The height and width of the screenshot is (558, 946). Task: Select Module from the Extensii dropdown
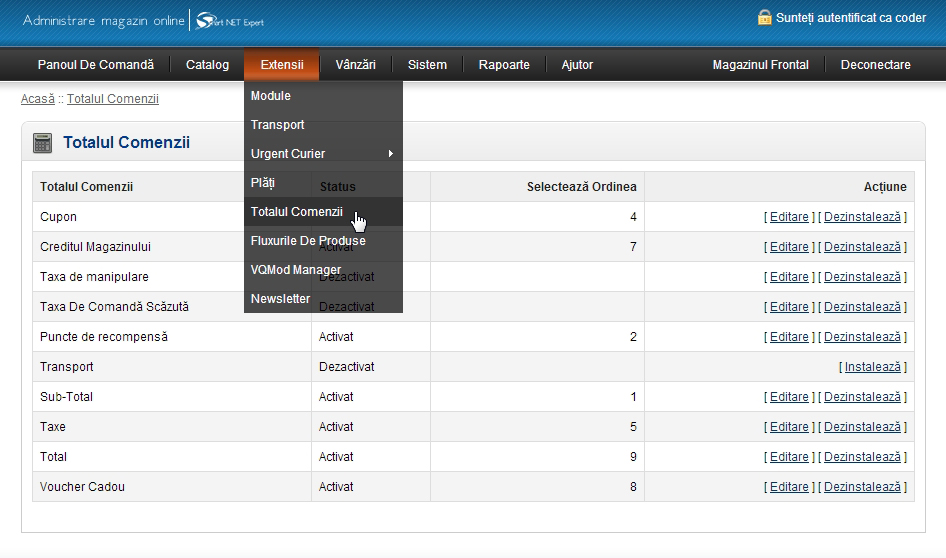tap(271, 96)
